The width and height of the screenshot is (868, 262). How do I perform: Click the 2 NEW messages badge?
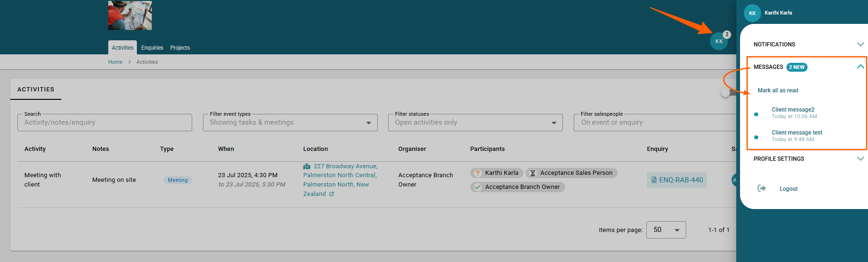tap(797, 67)
